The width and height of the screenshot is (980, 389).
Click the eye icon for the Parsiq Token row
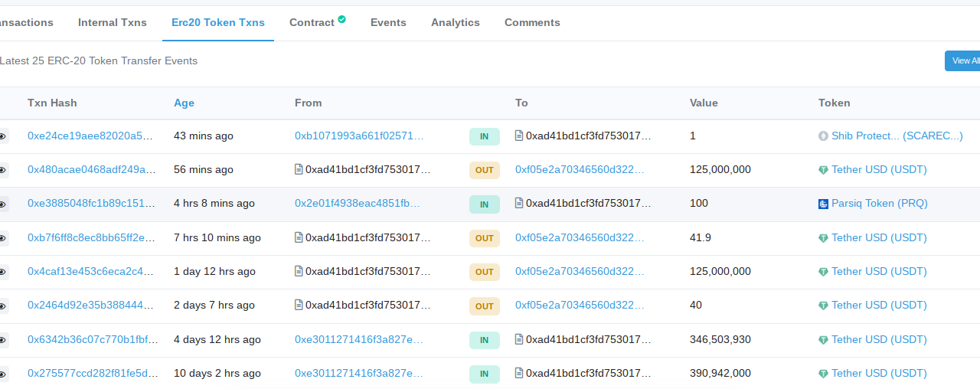tap(3, 204)
